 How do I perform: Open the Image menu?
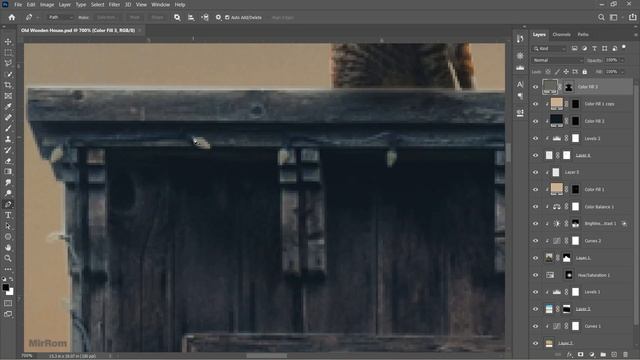click(47, 4)
